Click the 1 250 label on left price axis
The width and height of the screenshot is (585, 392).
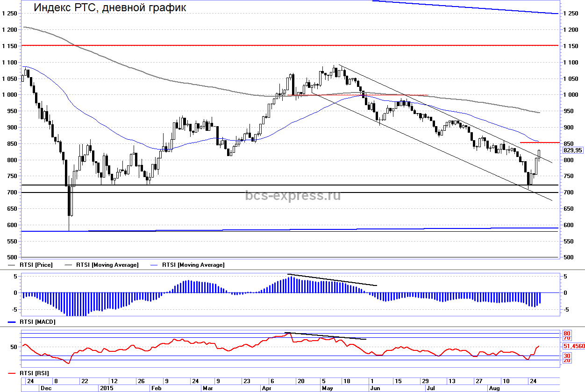coord(9,14)
